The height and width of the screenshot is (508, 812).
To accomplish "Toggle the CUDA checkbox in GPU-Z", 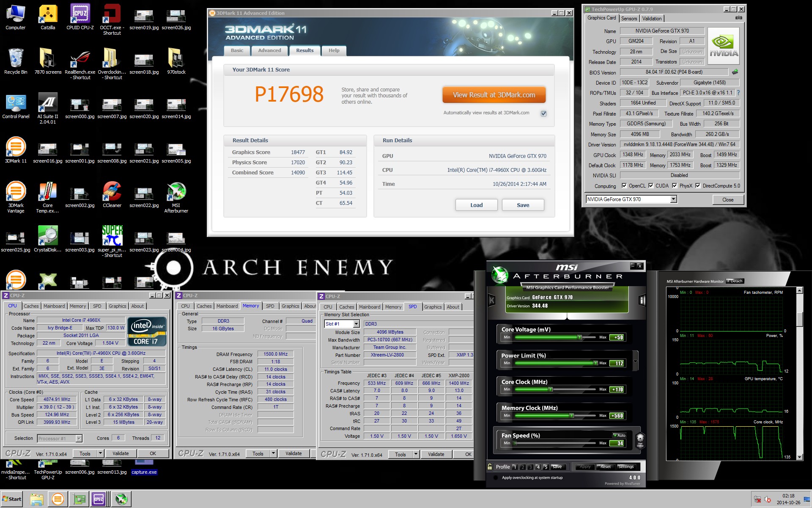I will pos(651,185).
